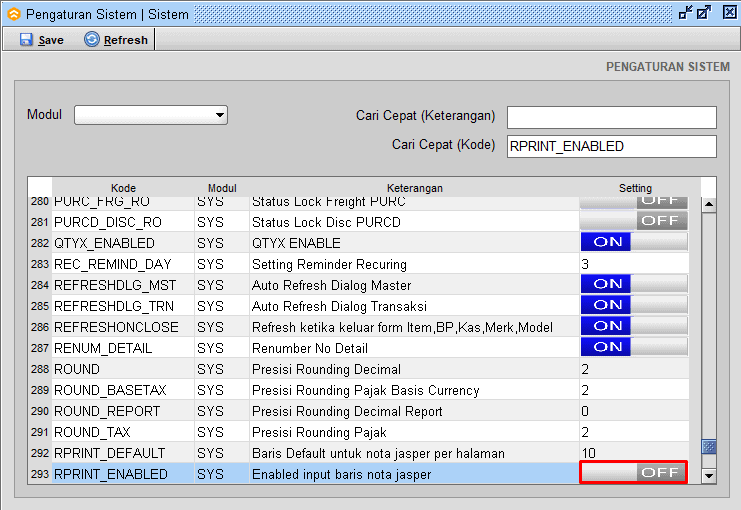Click 'Setting Reminder Recuring' description
The height and width of the screenshot is (510, 741).
pyautogui.click(x=329, y=265)
